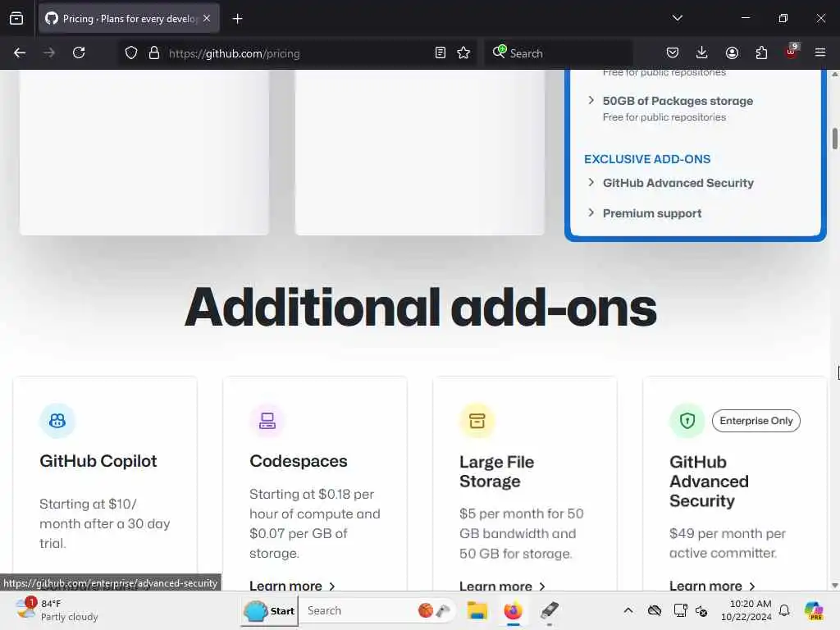840x630 pixels.
Task: Open Pocket save icon
Action: (x=673, y=53)
